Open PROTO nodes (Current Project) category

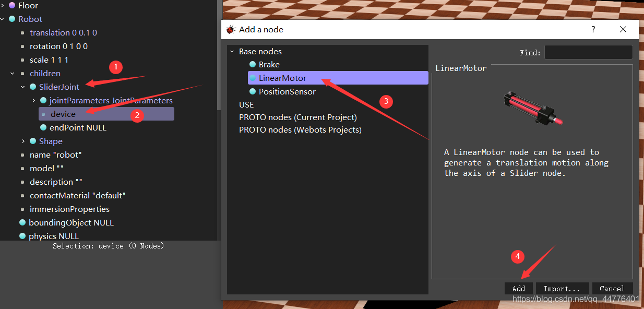click(x=298, y=117)
